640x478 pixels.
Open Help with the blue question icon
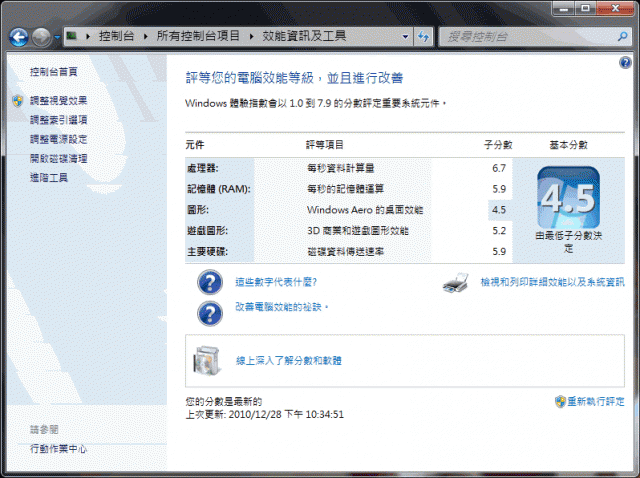pos(625,62)
